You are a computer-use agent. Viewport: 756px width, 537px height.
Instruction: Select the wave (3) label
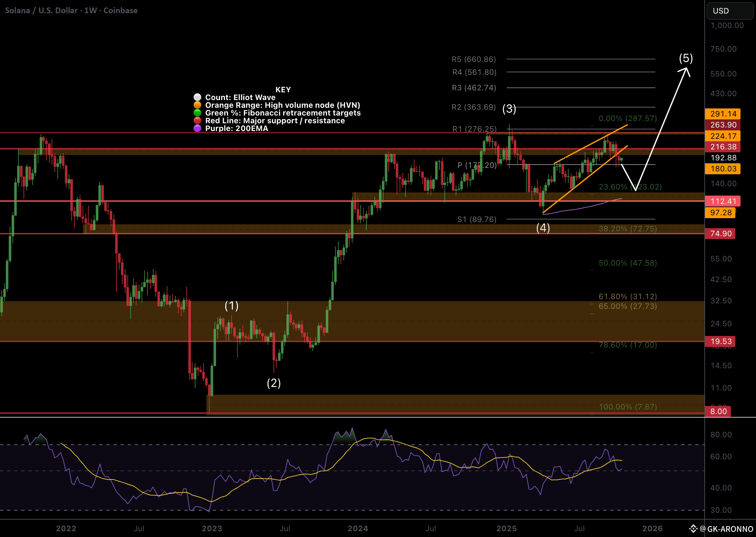point(509,108)
